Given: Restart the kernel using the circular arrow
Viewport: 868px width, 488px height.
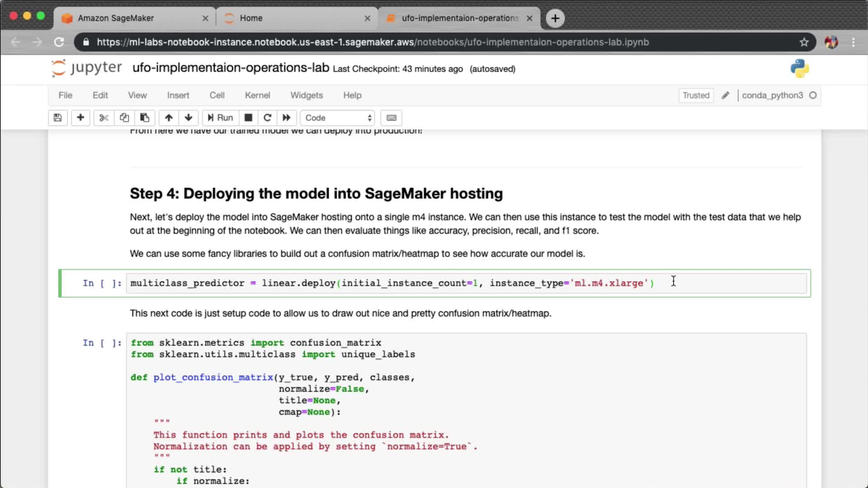Looking at the screenshot, I should click(x=267, y=118).
